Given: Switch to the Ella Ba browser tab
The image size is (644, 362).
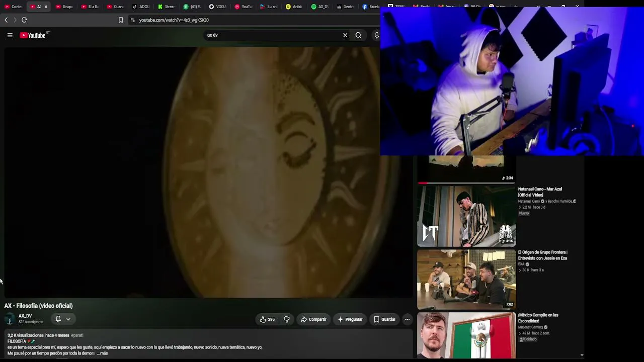Looking at the screenshot, I should [90, 7].
